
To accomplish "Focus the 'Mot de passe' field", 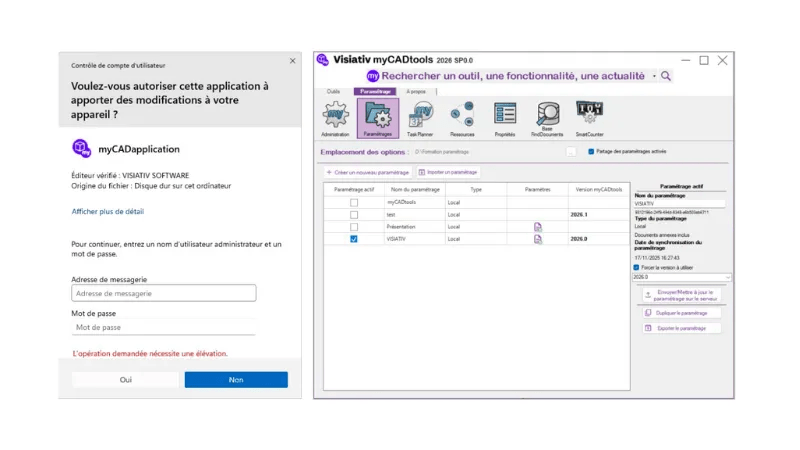I will (164, 328).
